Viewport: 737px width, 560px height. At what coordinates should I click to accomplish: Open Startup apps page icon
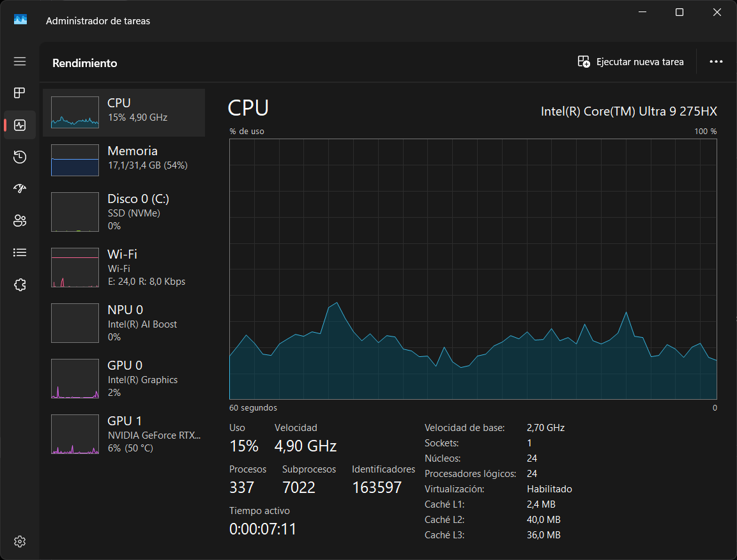pyautogui.click(x=20, y=189)
